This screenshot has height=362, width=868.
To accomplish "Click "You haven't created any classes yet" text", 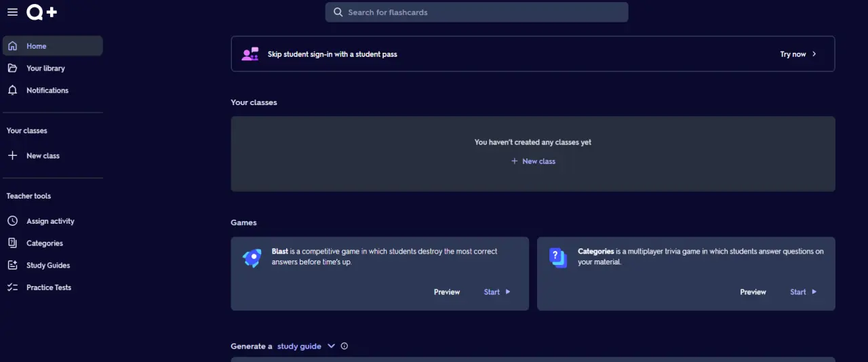I will tap(533, 142).
